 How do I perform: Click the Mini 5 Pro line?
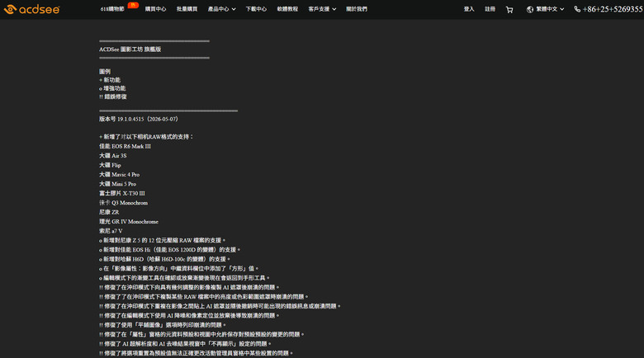coord(117,184)
